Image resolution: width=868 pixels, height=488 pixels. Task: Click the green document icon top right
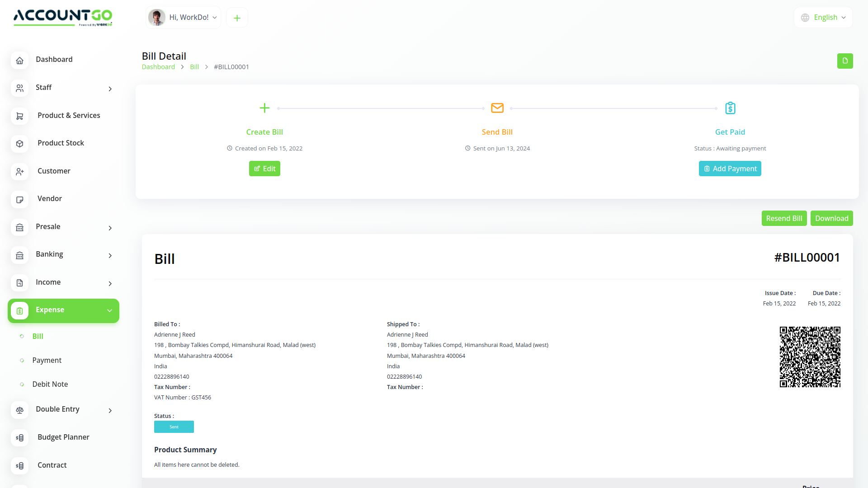[844, 61]
